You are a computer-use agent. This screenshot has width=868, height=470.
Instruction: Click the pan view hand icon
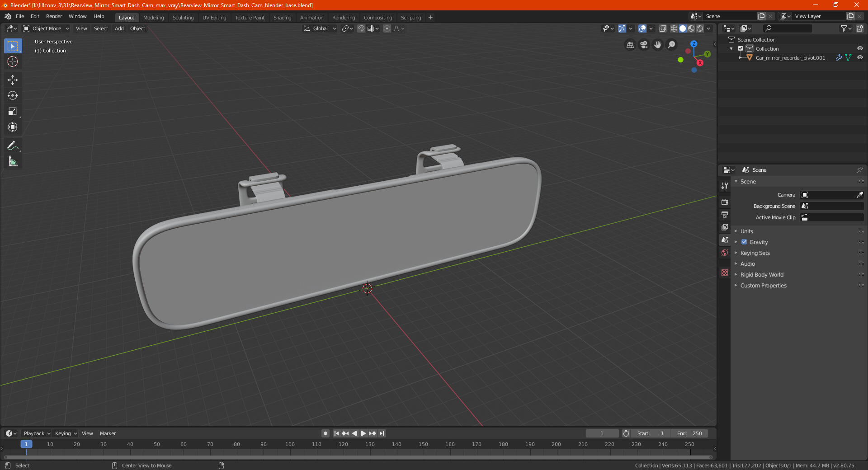[658, 45]
